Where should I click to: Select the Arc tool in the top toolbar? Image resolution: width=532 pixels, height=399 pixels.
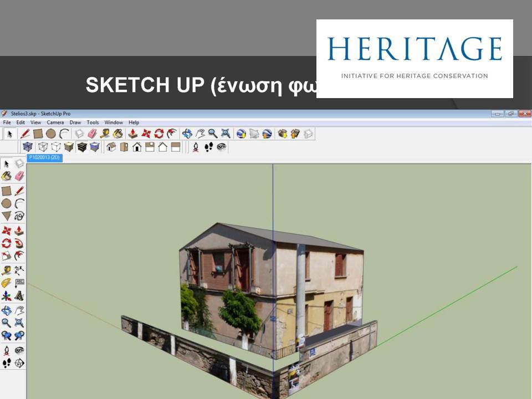coord(64,134)
